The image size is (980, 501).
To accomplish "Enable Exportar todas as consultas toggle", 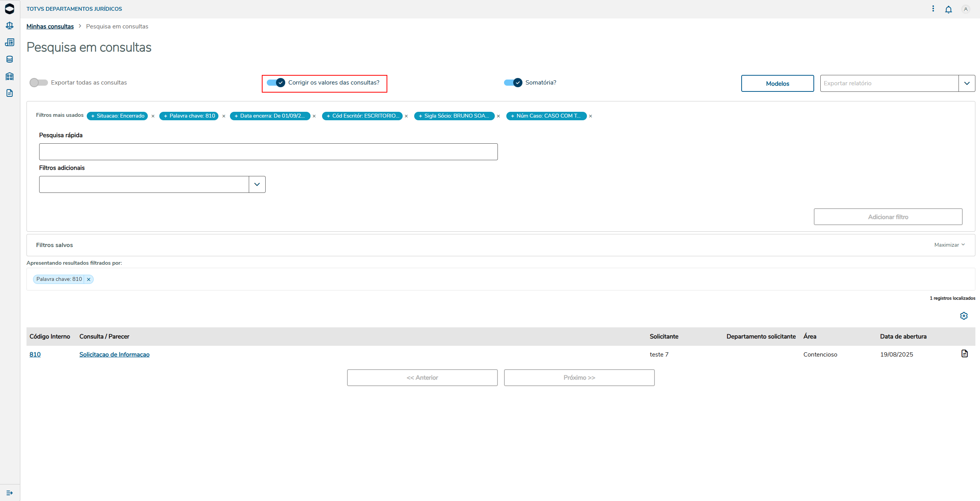I will click(38, 83).
